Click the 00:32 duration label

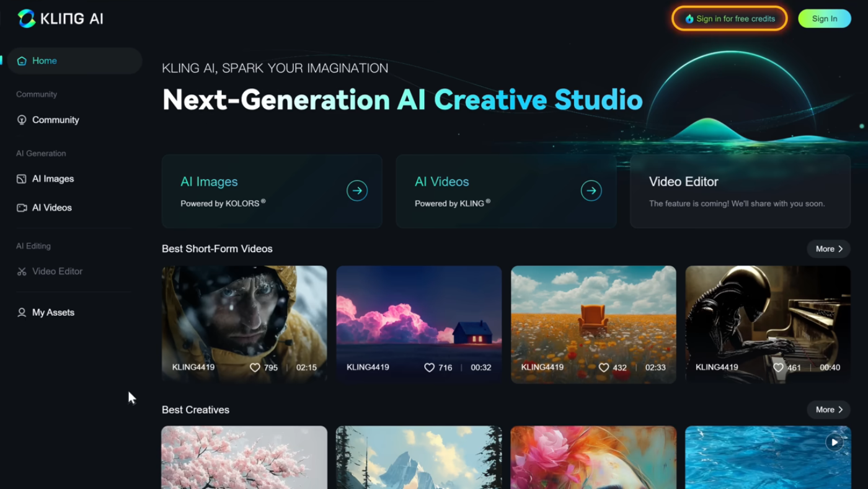pyautogui.click(x=481, y=367)
